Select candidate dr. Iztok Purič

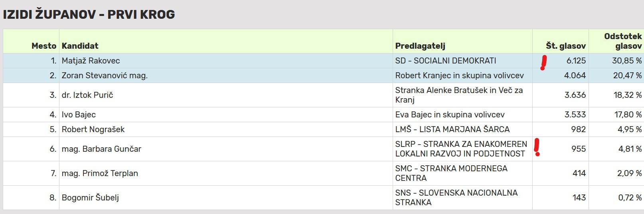(x=87, y=95)
